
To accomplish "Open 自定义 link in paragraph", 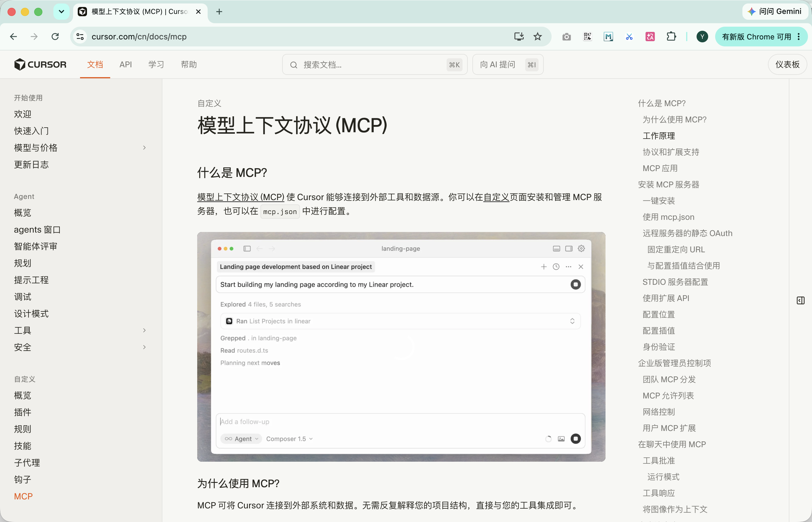I will point(496,197).
